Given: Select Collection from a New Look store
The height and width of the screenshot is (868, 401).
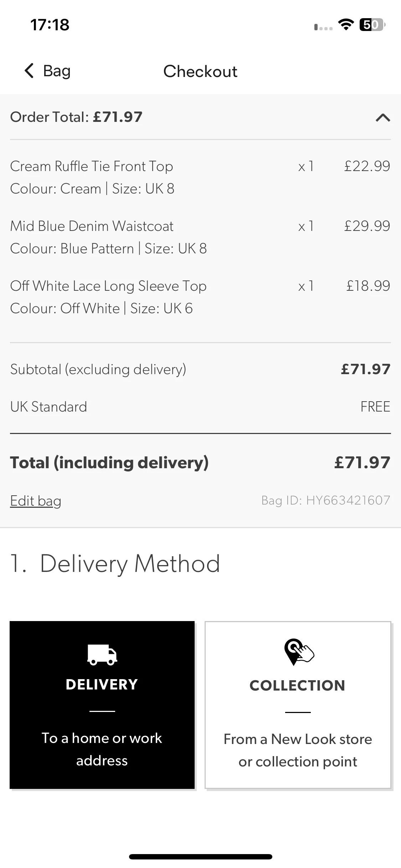Looking at the screenshot, I should (298, 705).
